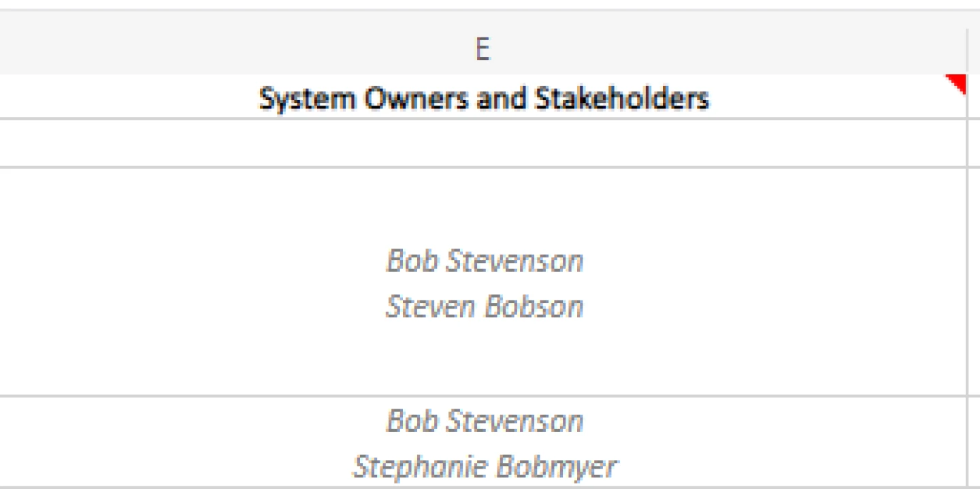Click the gridline beneath "Stephanie Bobmyer"

point(483,486)
